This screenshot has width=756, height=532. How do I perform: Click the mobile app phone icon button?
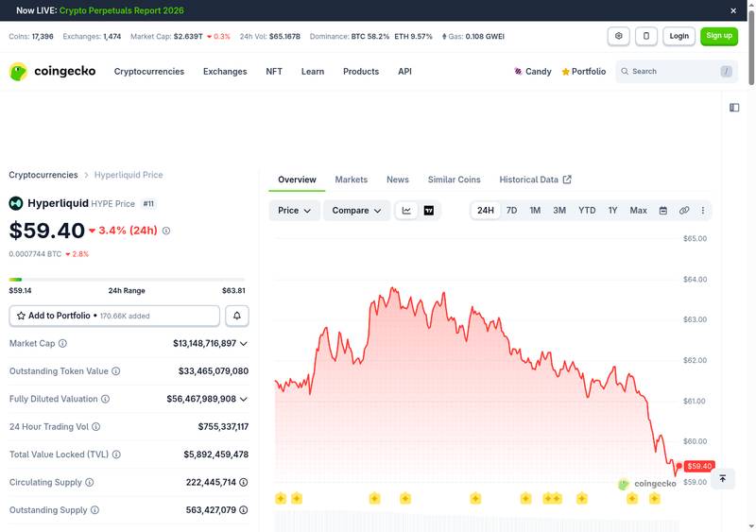(646, 36)
